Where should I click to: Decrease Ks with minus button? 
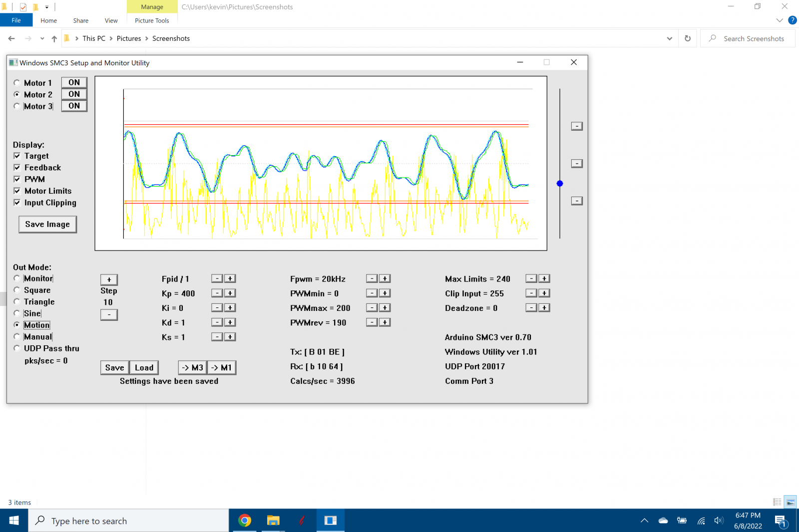point(217,337)
